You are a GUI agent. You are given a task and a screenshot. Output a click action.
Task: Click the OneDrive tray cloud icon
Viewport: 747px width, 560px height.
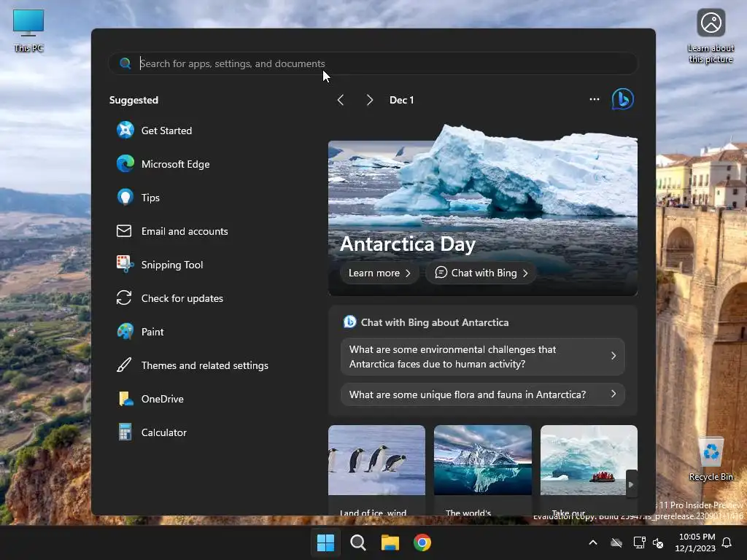point(616,542)
